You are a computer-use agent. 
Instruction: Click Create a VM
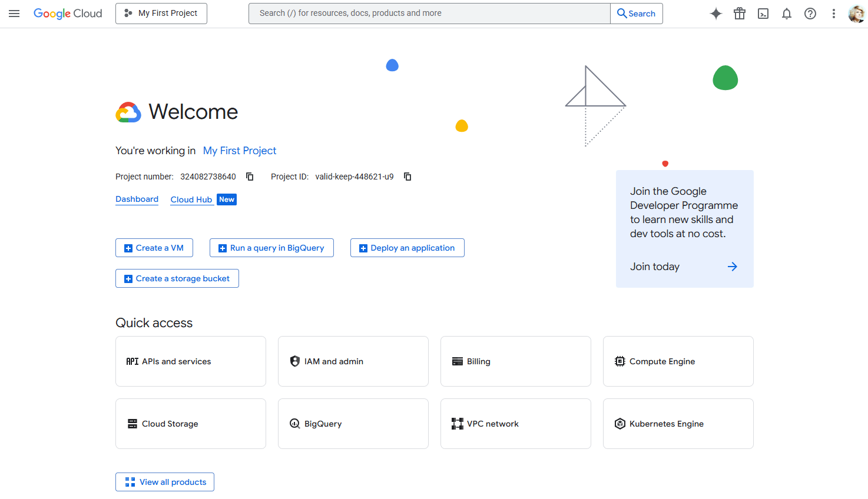pyautogui.click(x=154, y=248)
